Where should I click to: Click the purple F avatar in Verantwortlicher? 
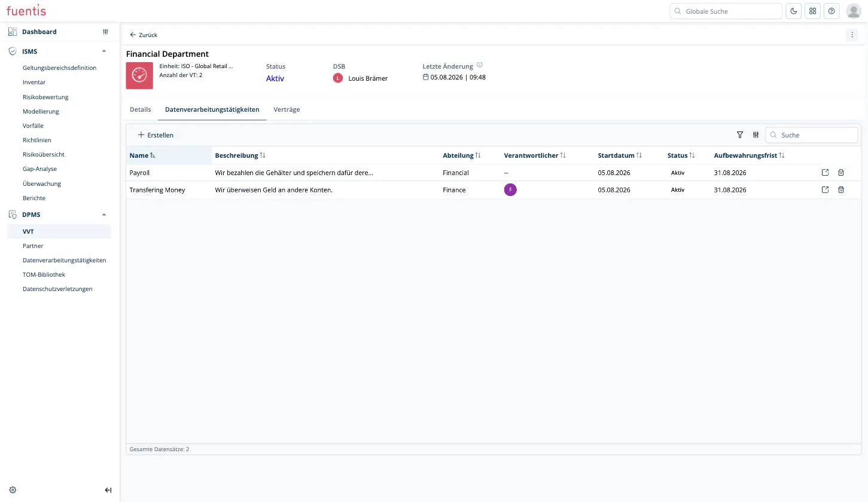click(x=510, y=190)
